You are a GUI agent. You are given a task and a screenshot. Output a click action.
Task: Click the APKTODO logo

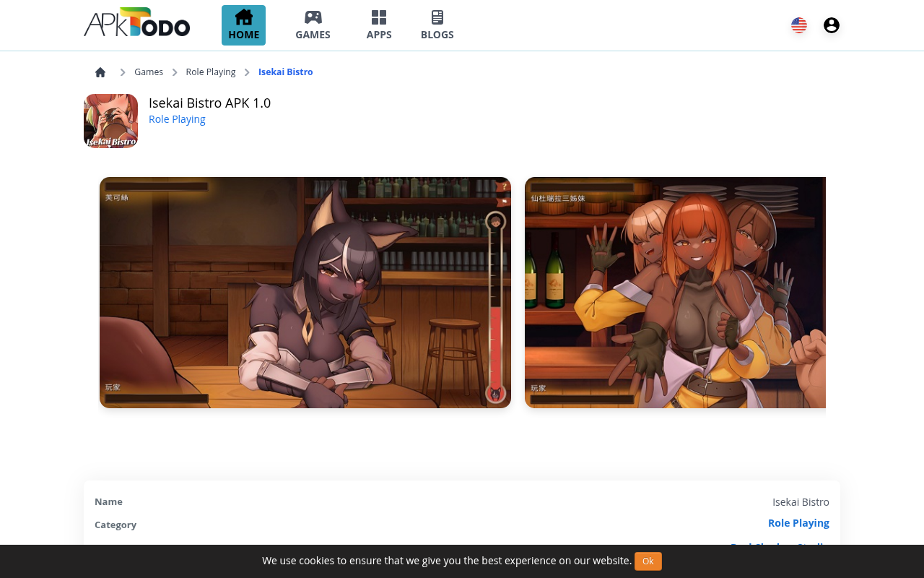[x=136, y=23]
